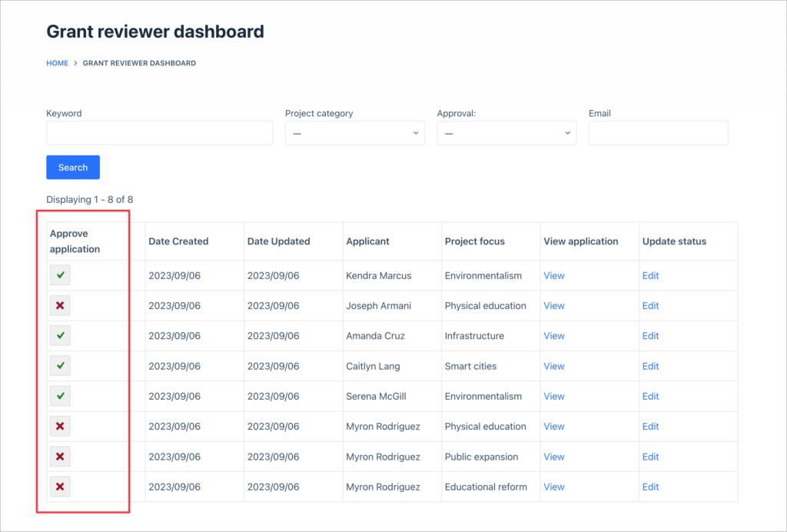Toggle X icon in Public expansion row
Screen dimensions: 787x532
(60, 456)
